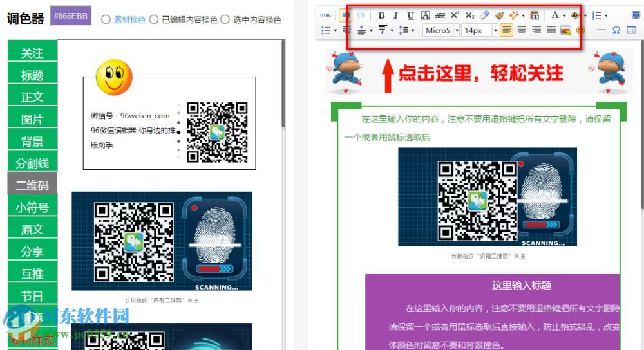
Task: Click the auto typeset magic wand
Action: (513, 15)
